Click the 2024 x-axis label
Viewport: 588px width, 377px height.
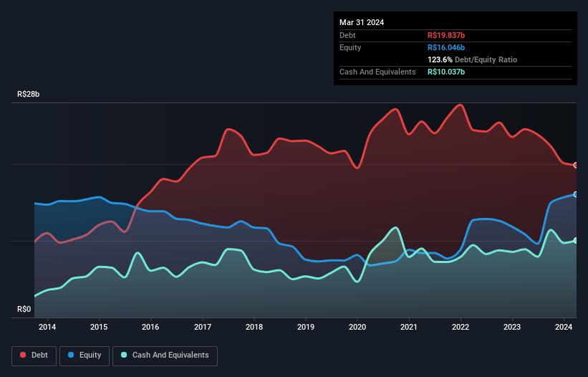point(564,327)
